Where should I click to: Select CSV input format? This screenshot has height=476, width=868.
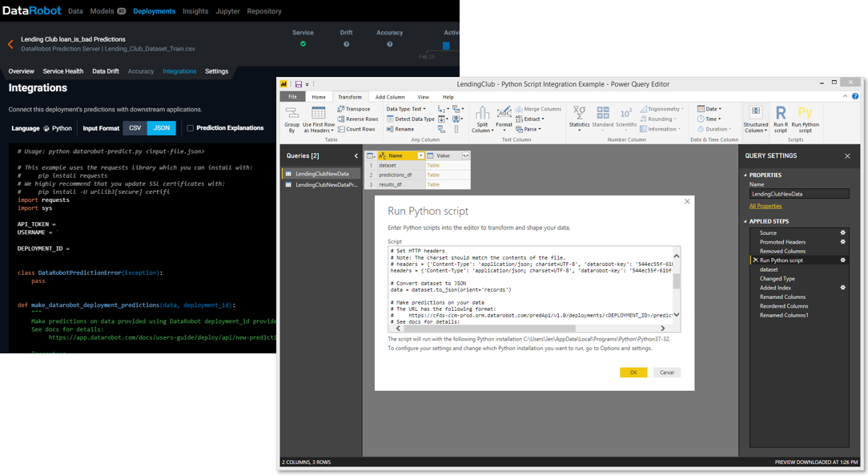(135, 128)
